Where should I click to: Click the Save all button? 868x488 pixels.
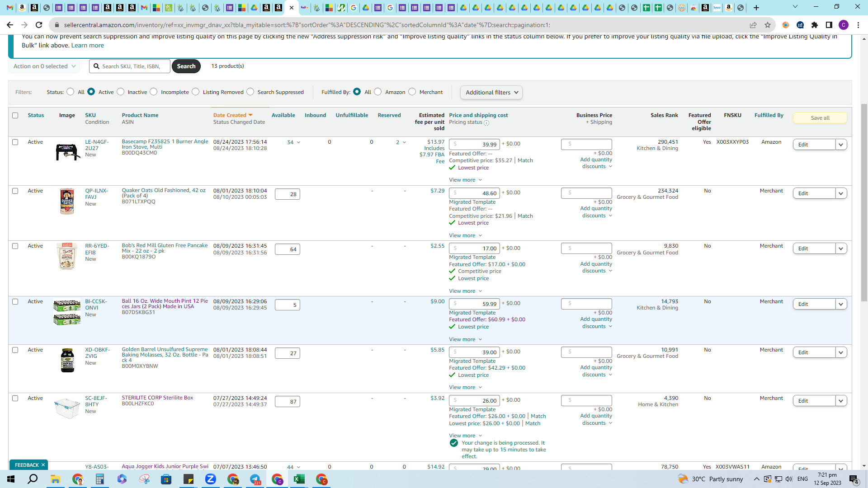(820, 118)
